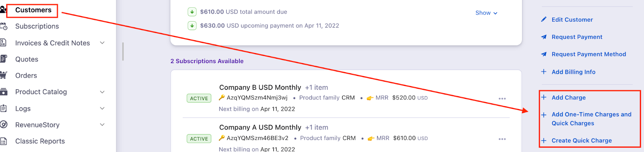This screenshot has width=644, height=152.
Task: Expand the Invoices & Credit Notes menu
Action: point(102,43)
